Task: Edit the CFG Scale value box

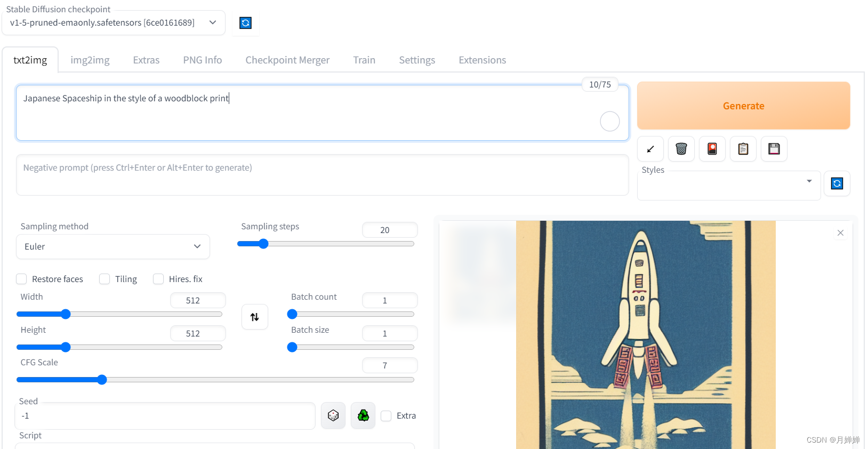Action: (x=390, y=365)
